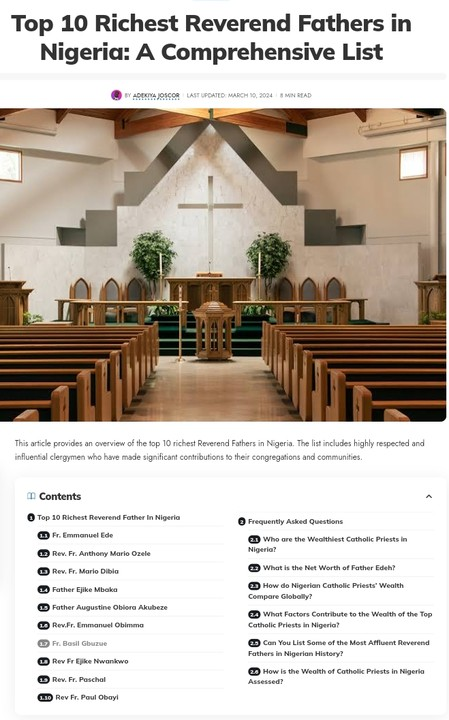
Task: Jump to Rev Fr Ejike Nwankwo
Action: click(x=90, y=662)
